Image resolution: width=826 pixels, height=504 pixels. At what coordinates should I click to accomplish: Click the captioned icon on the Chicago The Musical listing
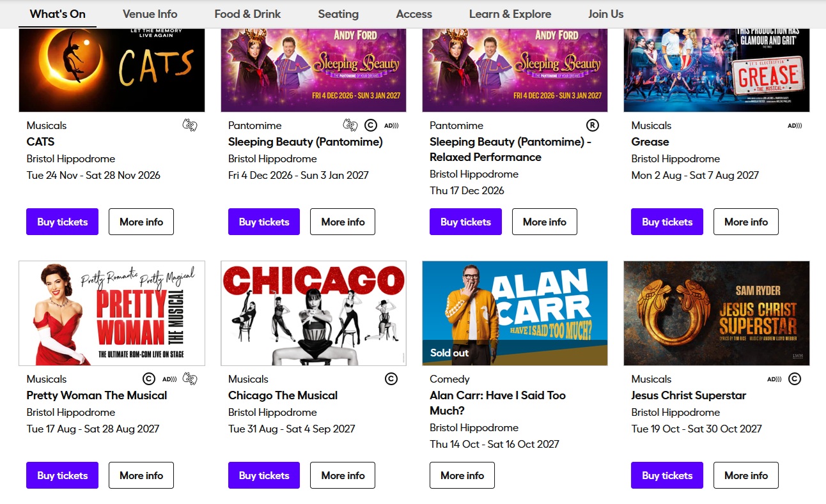[391, 379]
